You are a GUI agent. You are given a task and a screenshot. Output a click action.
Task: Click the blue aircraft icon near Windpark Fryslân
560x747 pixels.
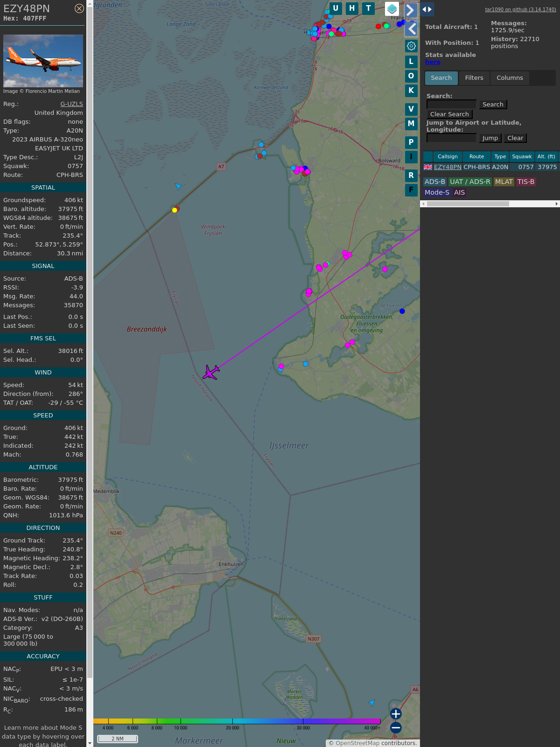(178, 186)
